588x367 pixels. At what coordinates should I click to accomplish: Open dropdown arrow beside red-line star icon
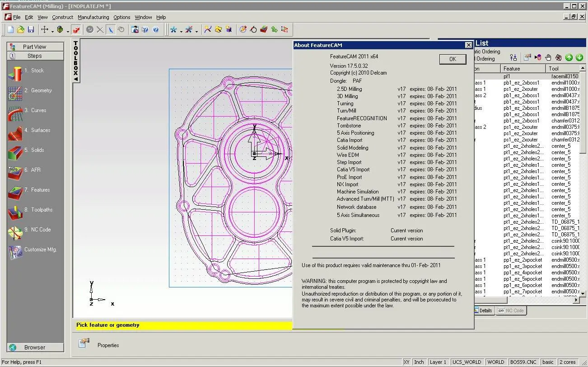click(196, 31)
